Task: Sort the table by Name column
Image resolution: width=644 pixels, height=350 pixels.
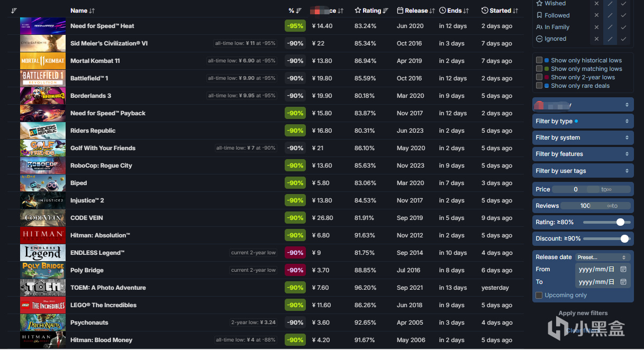Action: point(83,11)
